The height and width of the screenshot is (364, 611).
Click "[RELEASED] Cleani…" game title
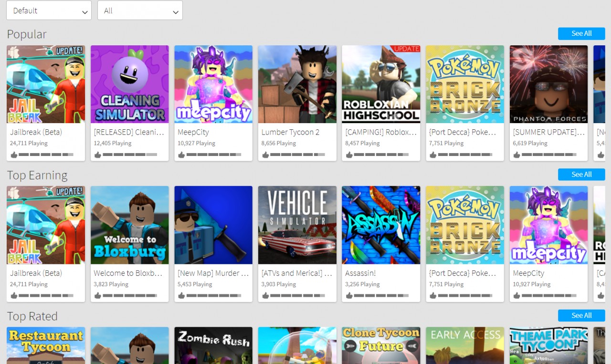tap(129, 132)
